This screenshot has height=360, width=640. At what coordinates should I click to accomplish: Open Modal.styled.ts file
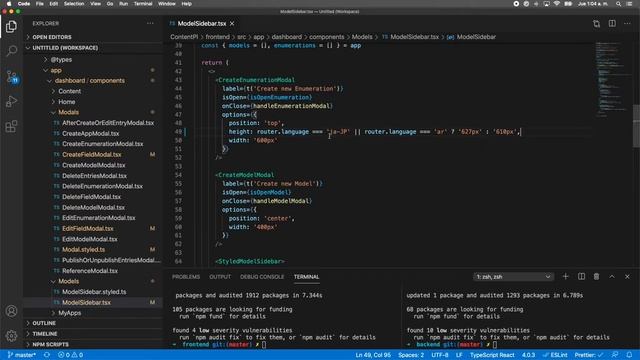(83, 250)
